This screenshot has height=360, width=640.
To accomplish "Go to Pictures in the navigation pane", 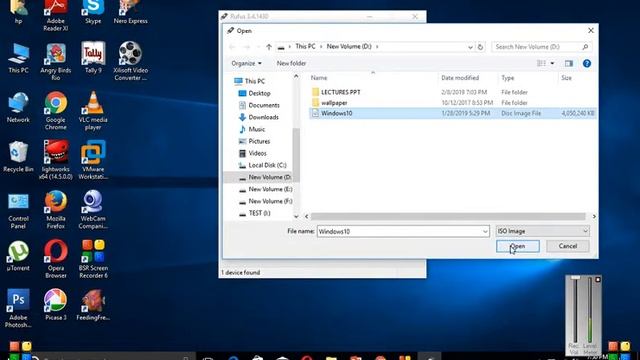I will click(x=259, y=141).
